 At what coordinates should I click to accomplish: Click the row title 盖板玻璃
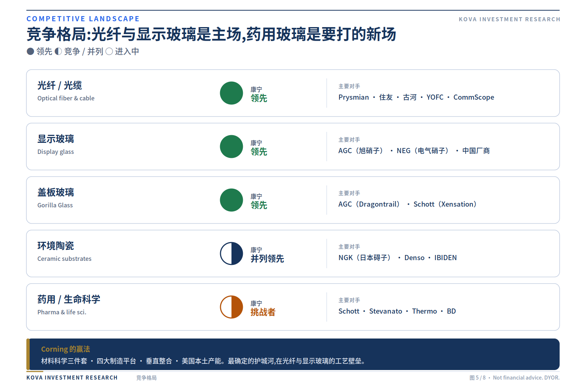pos(56,192)
